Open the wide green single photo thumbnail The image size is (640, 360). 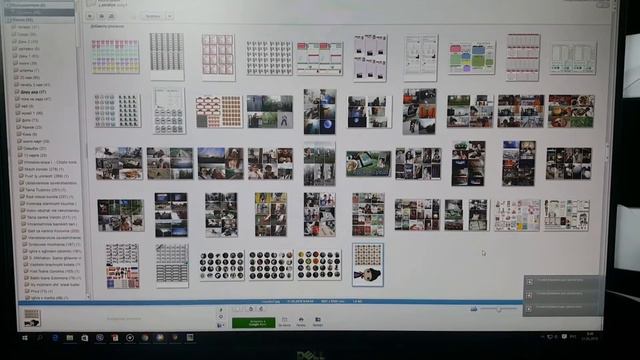[369, 164]
